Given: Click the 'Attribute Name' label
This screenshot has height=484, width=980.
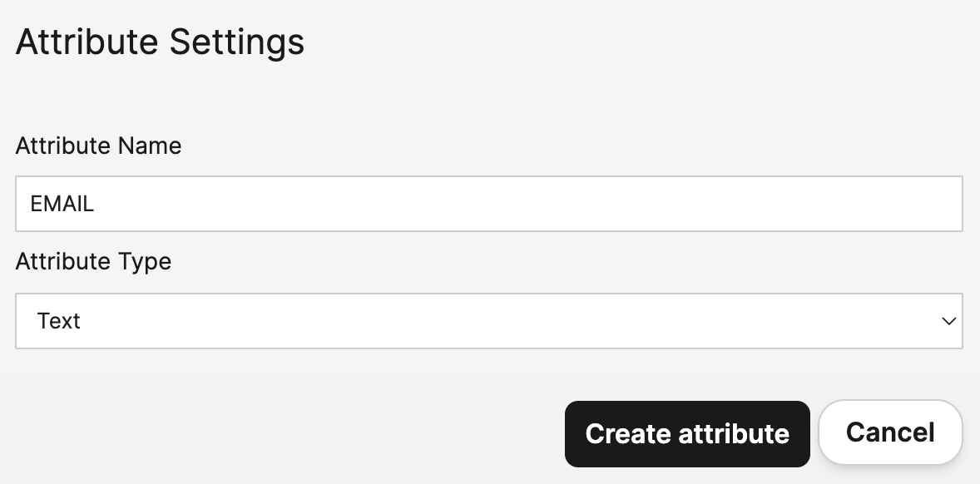Looking at the screenshot, I should pos(98,146).
